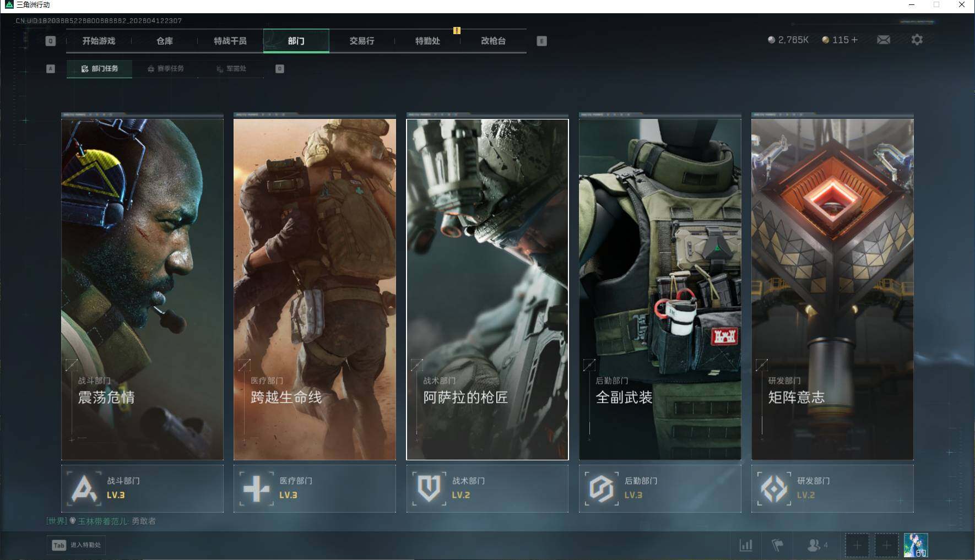Click the 115 gold coin balance
This screenshot has height=560, width=975.
(x=835, y=40)
